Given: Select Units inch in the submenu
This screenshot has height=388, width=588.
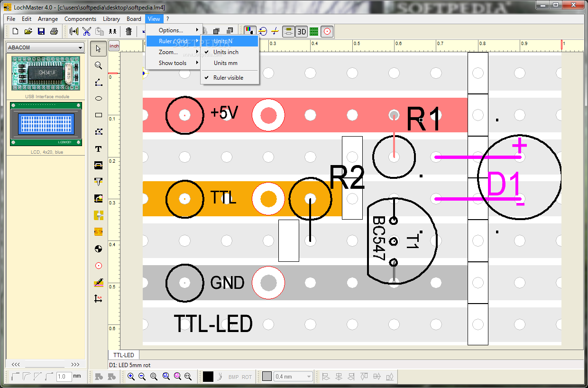Looking at the screenshot, I should 230,52.
